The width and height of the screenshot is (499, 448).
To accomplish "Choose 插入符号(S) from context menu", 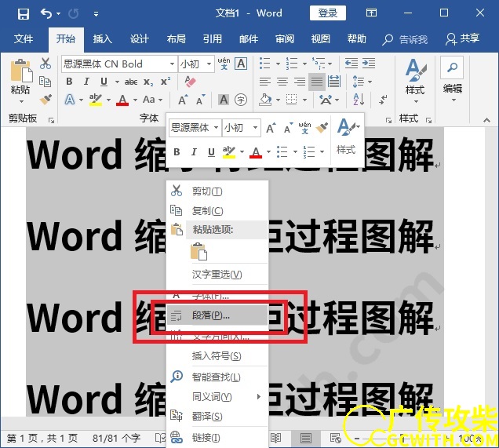I will tap(217, 356).
